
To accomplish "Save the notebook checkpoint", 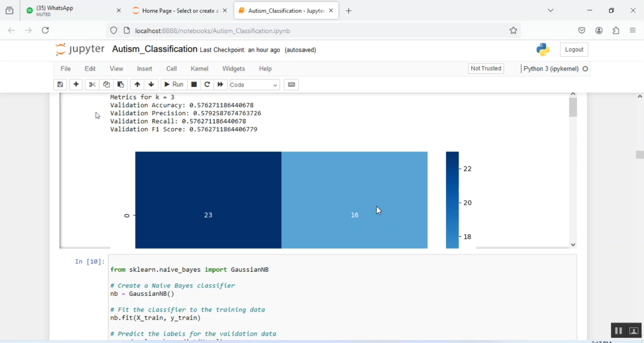I will pyautogui.click(x=60, y=84).
